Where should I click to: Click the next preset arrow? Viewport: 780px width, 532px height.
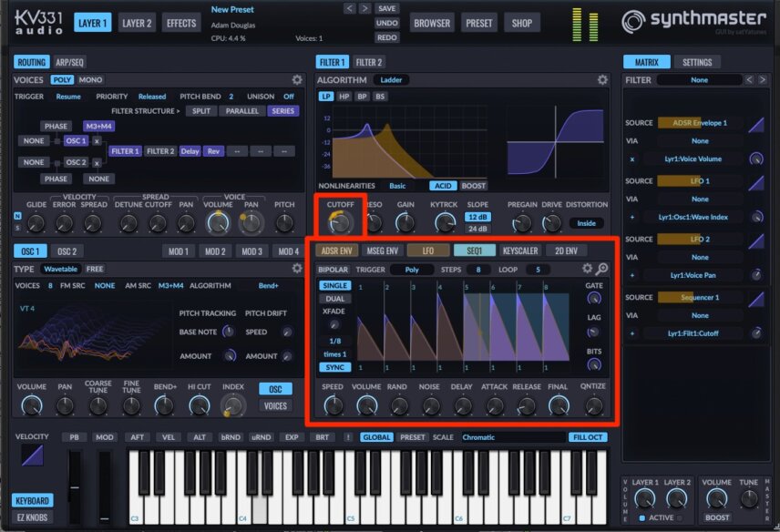tap(365, 8)
